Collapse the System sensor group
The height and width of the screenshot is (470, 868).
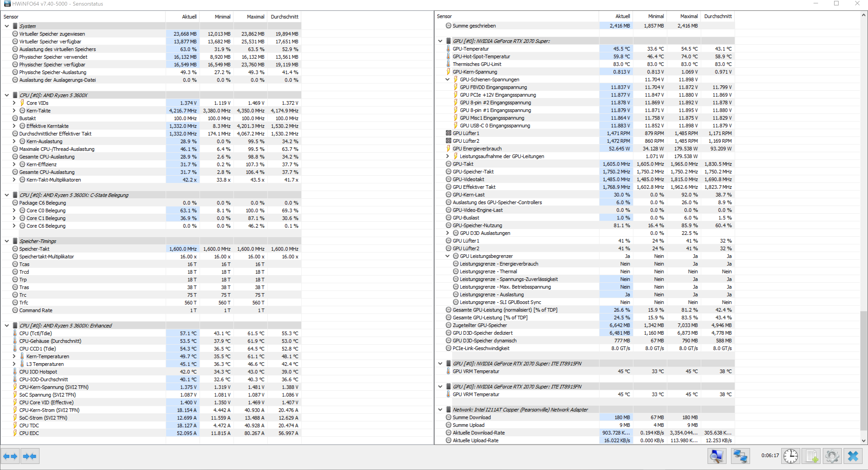7,26
